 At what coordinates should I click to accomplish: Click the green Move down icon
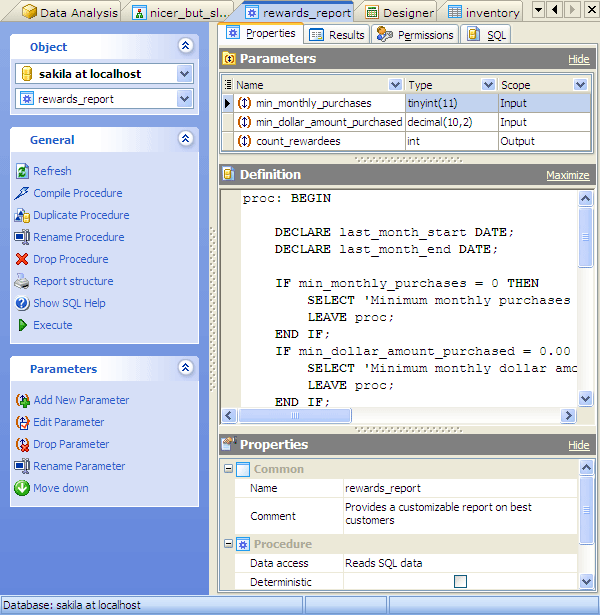(22, 488)
